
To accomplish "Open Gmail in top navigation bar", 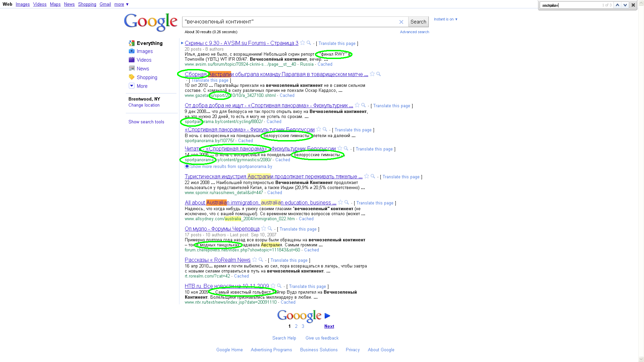I will (x=105, y=4).
